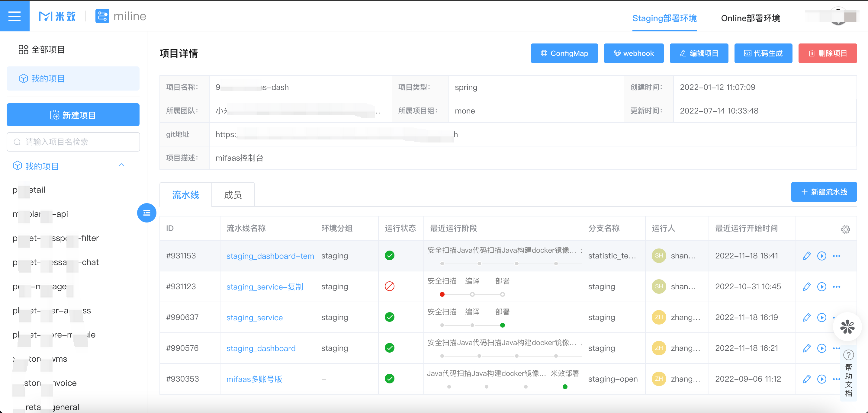The width and height of the screenshot is (868, 413).
Task: Click the floating pinwheel assistant icon
Action: [847, 327]
